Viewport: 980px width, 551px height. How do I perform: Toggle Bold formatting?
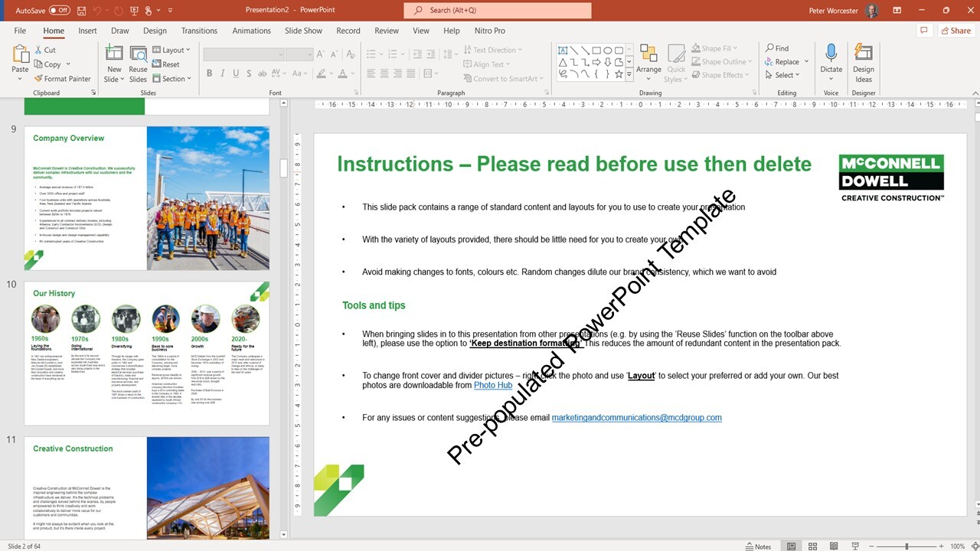click(209, 73)
